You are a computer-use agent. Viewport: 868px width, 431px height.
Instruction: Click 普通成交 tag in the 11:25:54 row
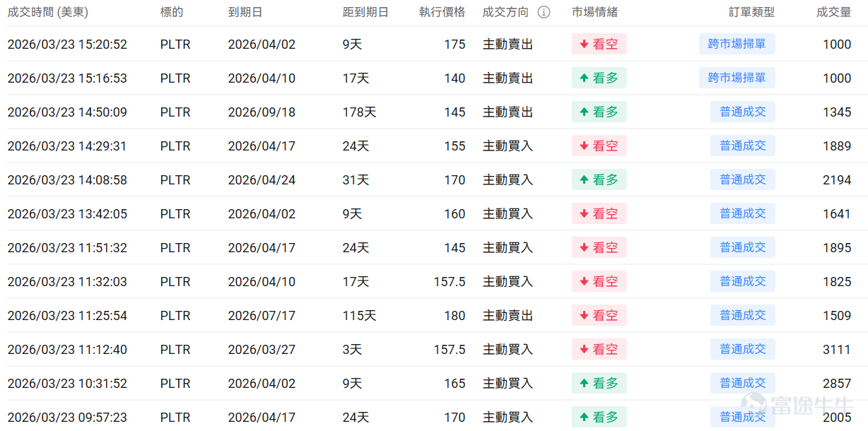tap(743, 315)
